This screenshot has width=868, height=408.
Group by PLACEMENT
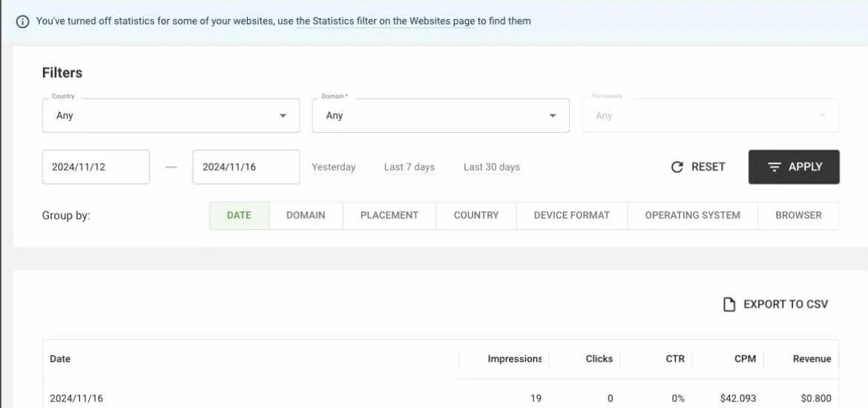[389, 215]
